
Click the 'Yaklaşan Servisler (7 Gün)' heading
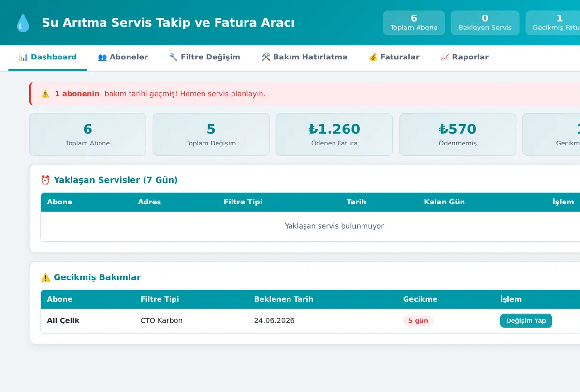point(116,180)
